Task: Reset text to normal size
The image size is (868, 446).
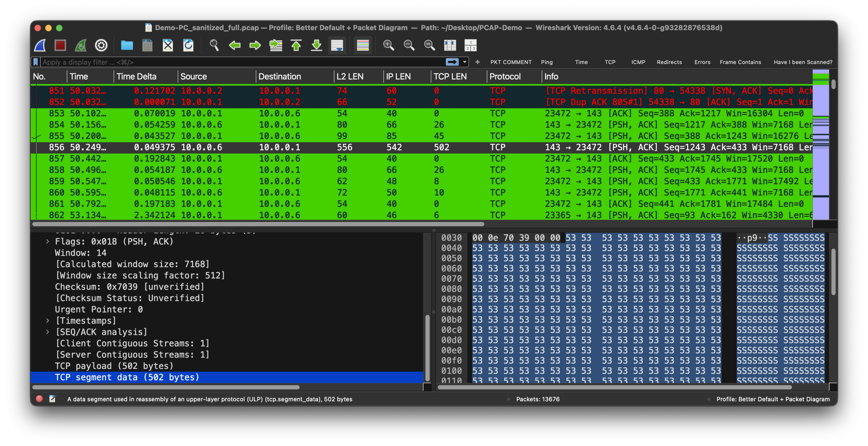Action: pyautogui.click(x=430, y=45)
